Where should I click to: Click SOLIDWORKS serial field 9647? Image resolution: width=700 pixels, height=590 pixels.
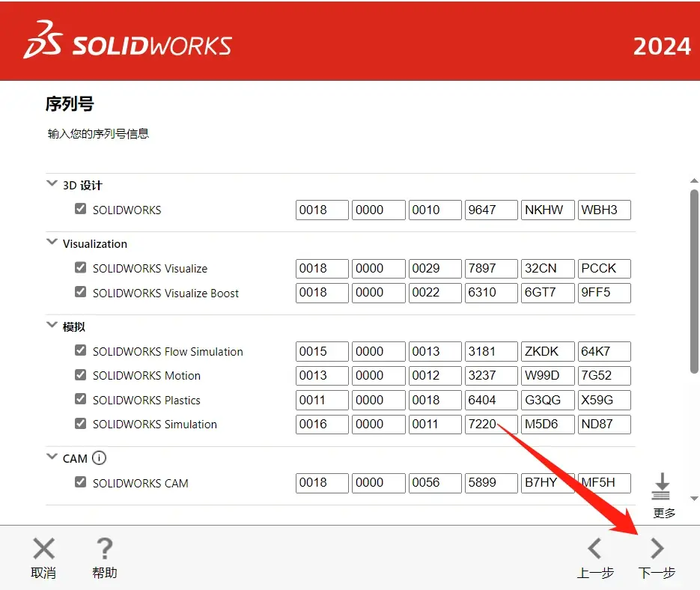click(x=491, y=210)
